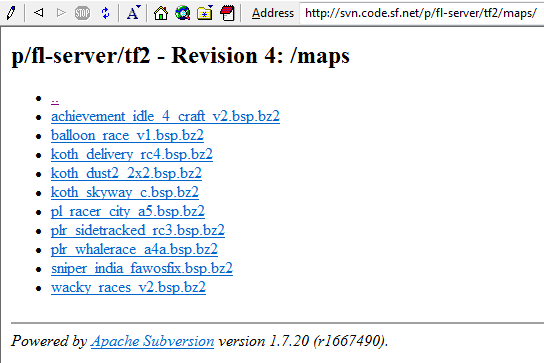Open the plr_sidetracked_rc3.bsp.bz2 link

coord(138,230)
